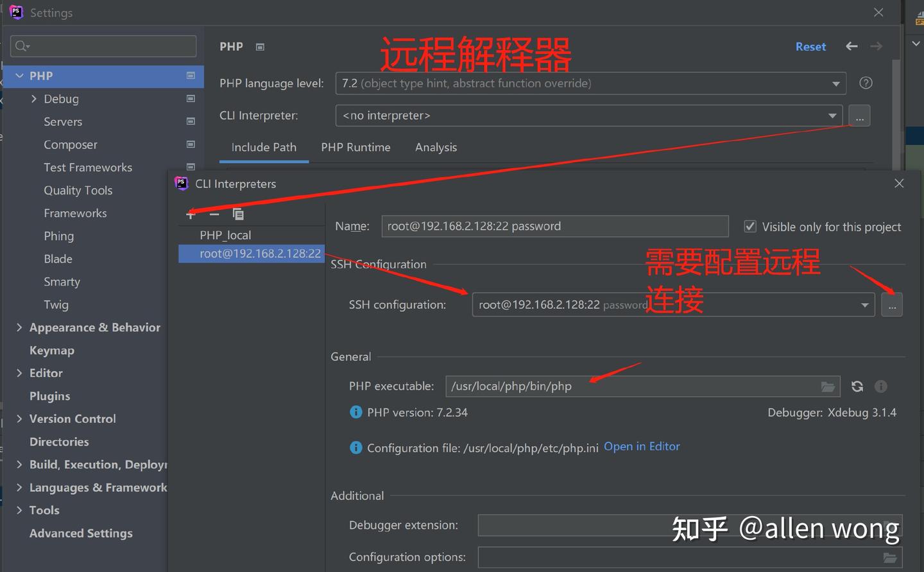Screen dimensions: 924x572
Task: Edit the interpreter Name field
Action: point(555,226)
